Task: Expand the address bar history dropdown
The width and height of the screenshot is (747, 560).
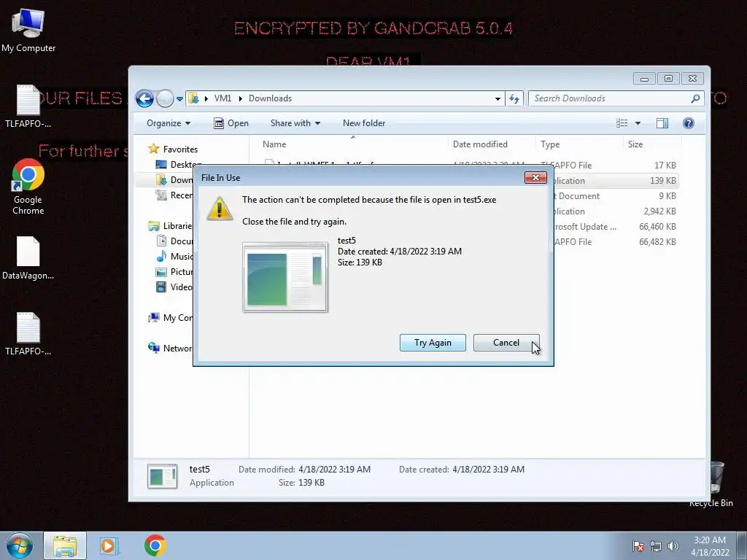Action: click(498, 99)
